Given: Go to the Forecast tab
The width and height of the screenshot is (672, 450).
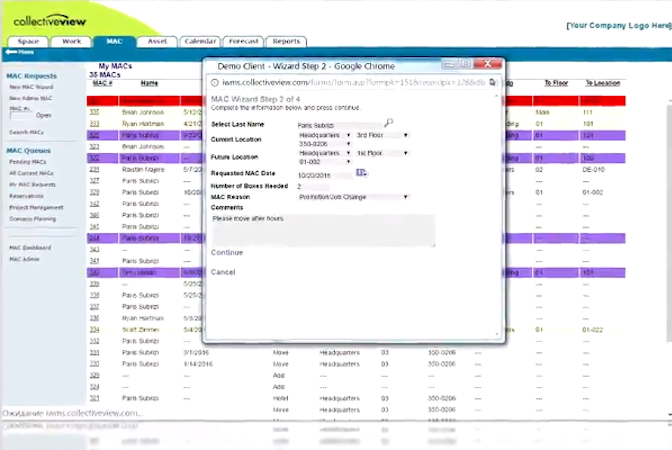Looking at the screenshot, I should [243, 42].
